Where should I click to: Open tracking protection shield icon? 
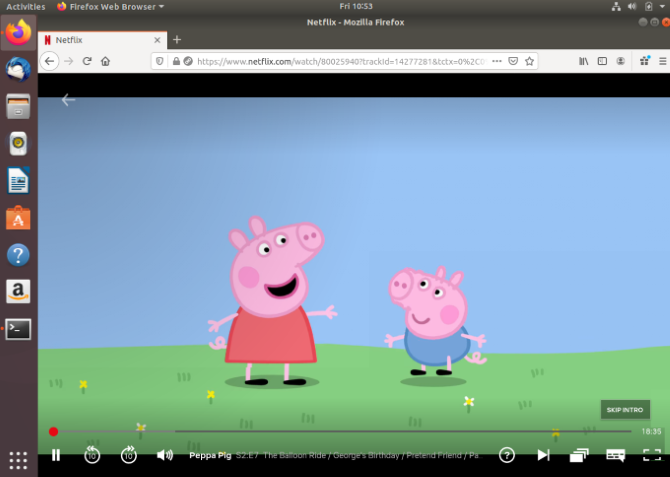point(159,61)
